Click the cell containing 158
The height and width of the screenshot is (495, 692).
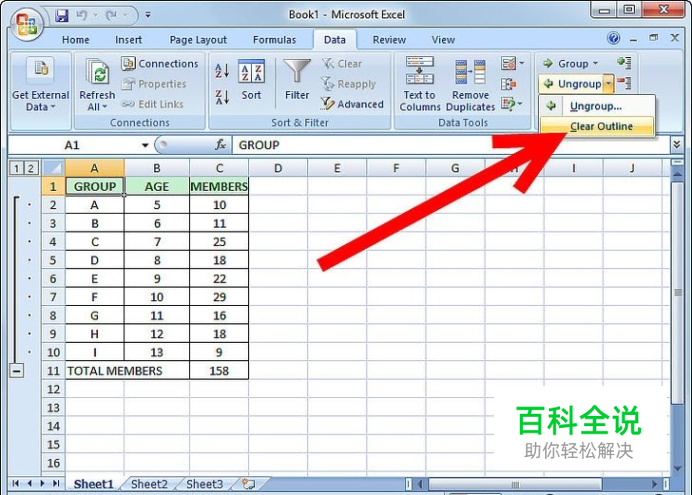pos(219,371)
